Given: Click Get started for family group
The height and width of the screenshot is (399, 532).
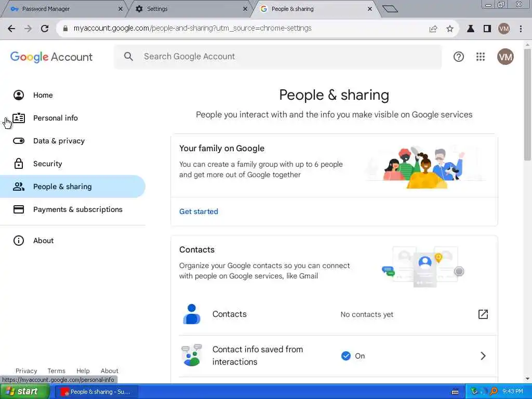Looking at the screenshot, I should (x=198, y=211).
